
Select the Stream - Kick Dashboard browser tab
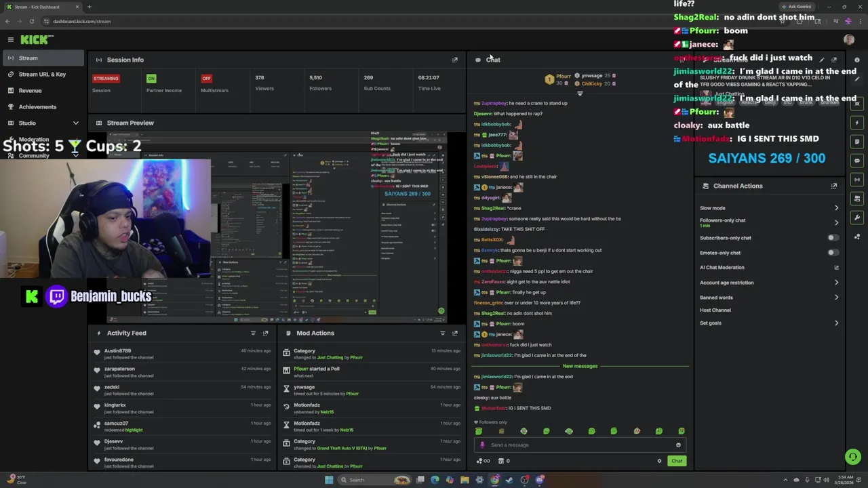(x=42, y=7)
